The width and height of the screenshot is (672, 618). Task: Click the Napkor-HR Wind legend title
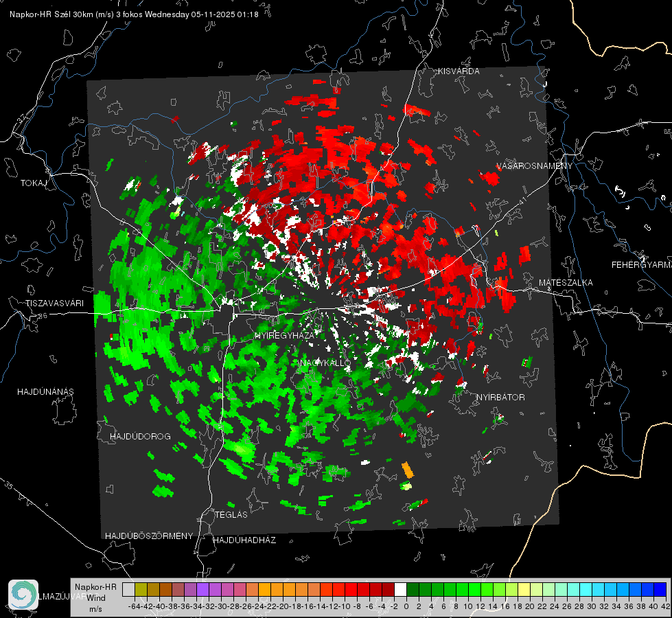[95, 593]
